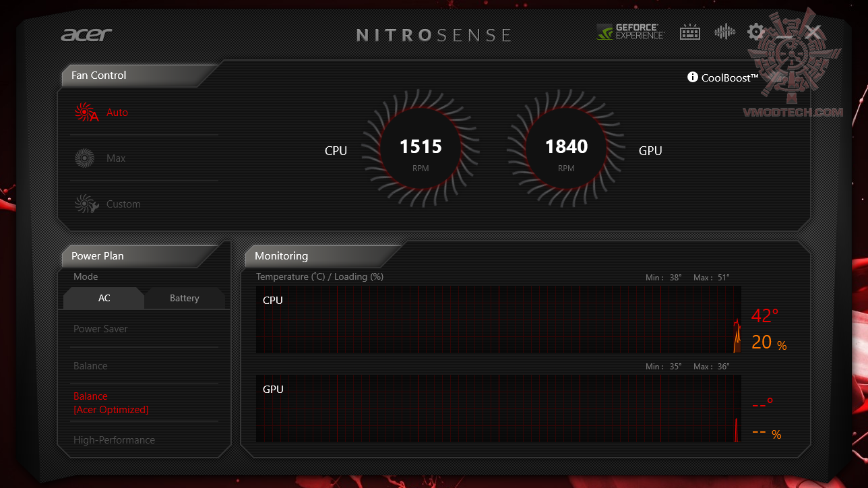Image resolution: width=868 pixels, height=488 pixels.
Task: Click the Acer logo
Action: (86, 34)
